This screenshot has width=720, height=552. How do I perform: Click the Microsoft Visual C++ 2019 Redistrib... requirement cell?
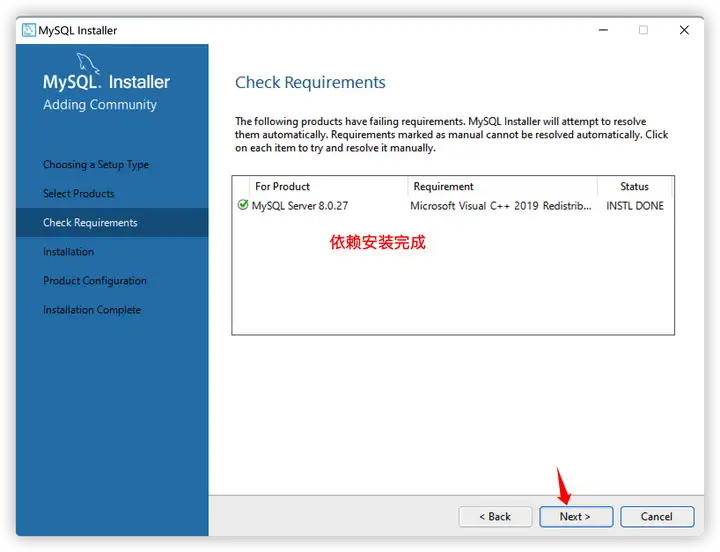[501, 206]
